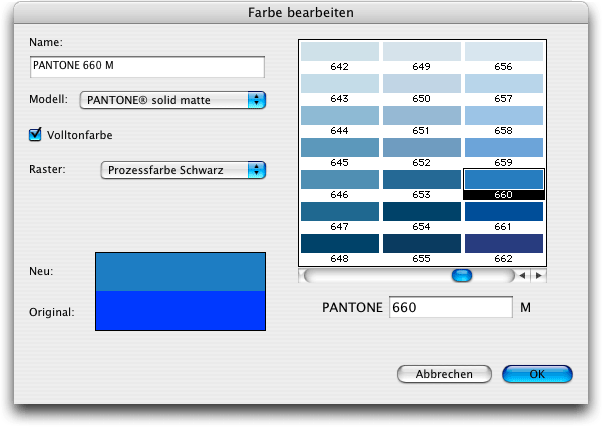Open the Raster dropdown Prozessfarbe Schwarz
The image size is (602, 427).
[x=183, y=170]
